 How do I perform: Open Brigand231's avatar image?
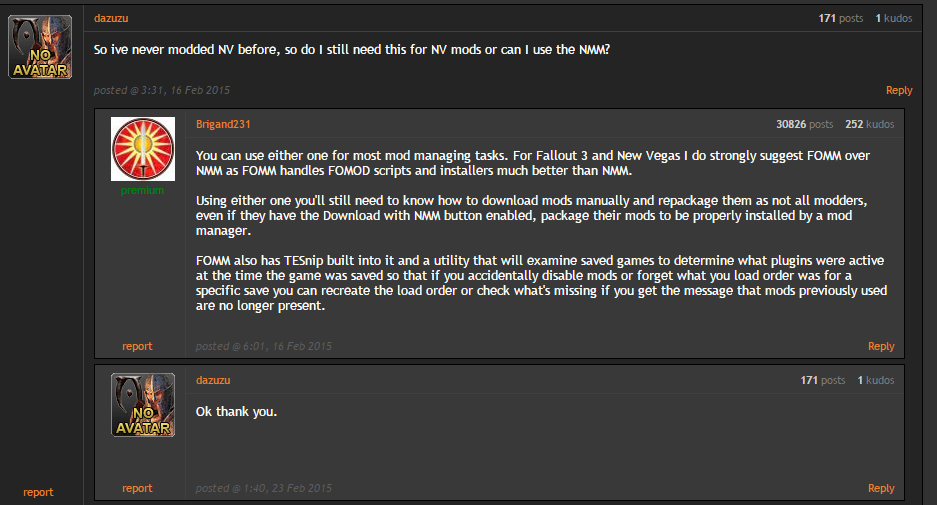click(x=143, y=149)
